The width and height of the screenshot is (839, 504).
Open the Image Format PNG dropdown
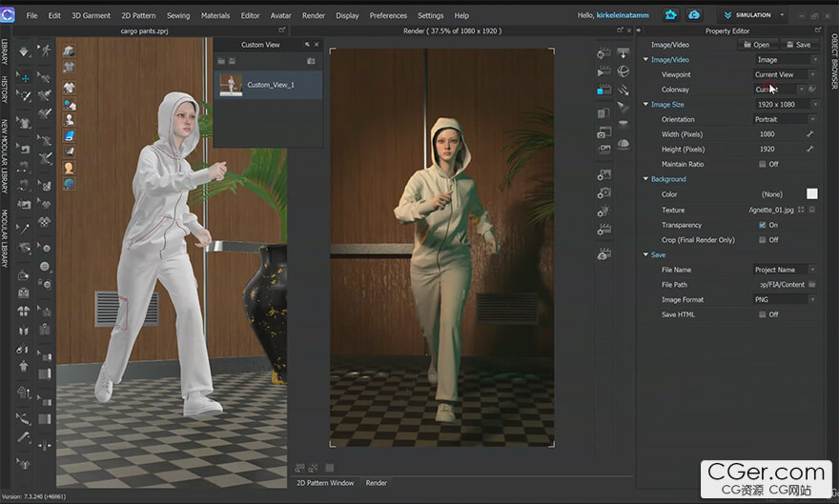click(x=785, y=300)
